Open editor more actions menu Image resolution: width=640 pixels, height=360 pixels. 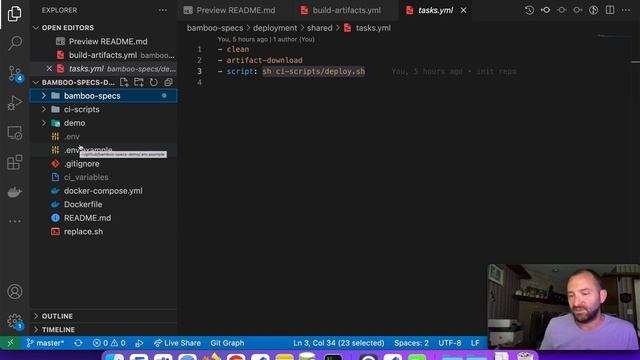pyautogui.click(x=626, y=10)
